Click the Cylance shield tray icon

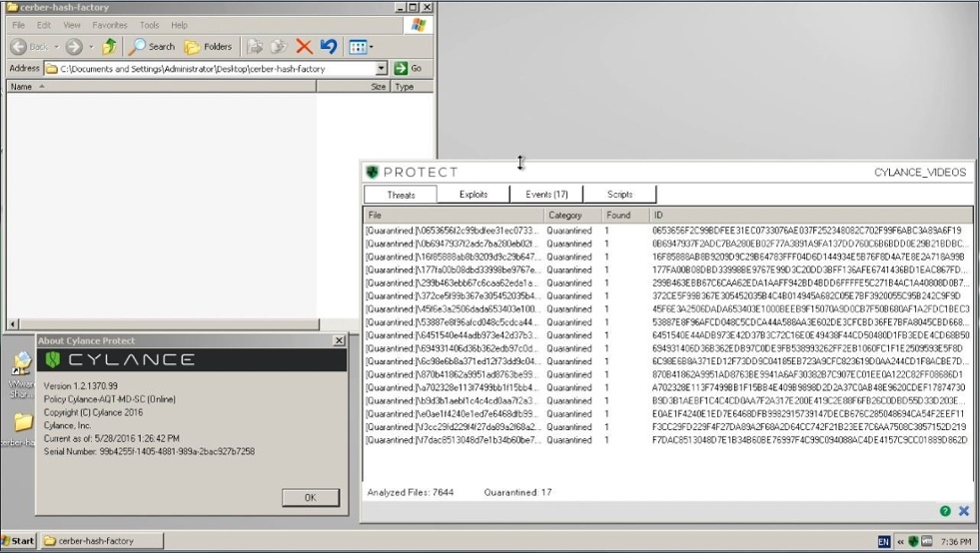coord(913,541)
